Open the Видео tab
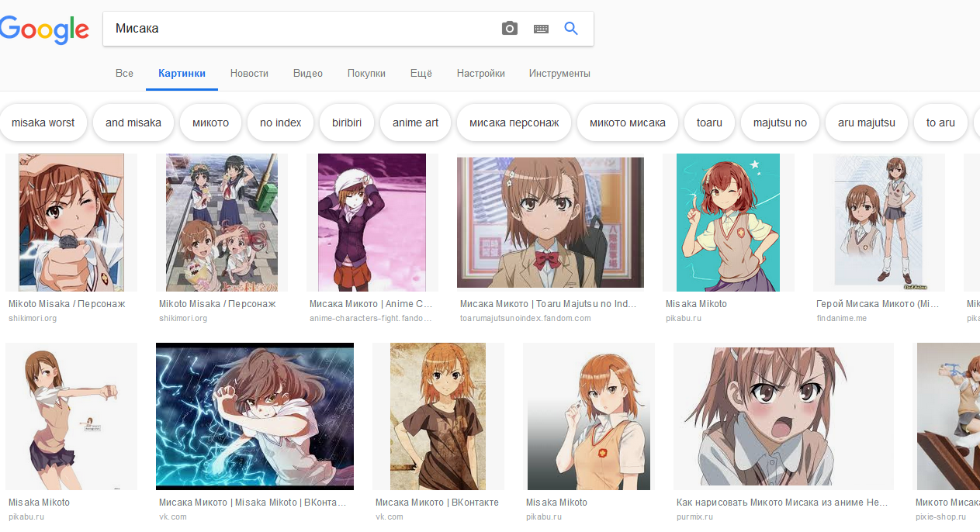Screen dimensions: 980x532 tap(308, 74)
